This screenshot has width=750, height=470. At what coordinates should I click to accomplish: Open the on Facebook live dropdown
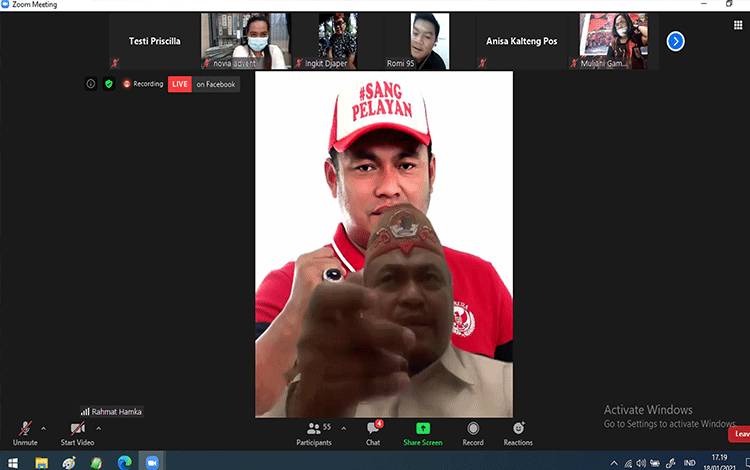216,84
